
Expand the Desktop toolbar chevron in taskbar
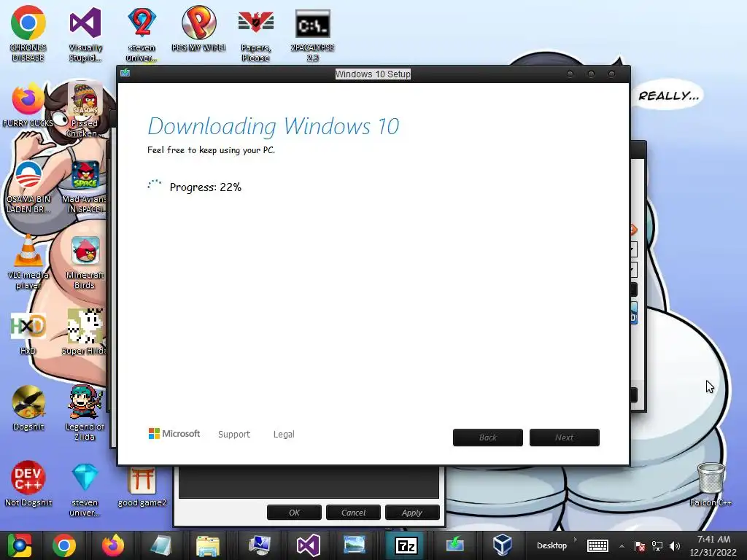[575, 540]
